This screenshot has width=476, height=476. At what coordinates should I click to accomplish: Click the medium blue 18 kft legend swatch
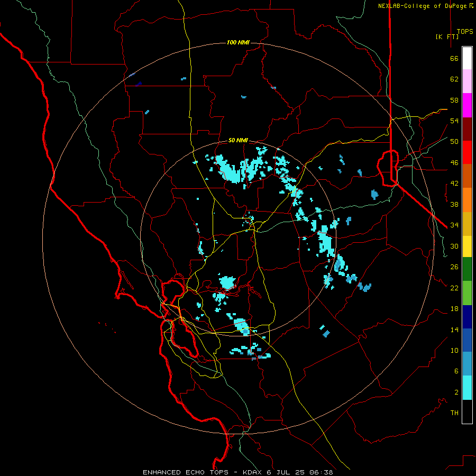point(467,340)
